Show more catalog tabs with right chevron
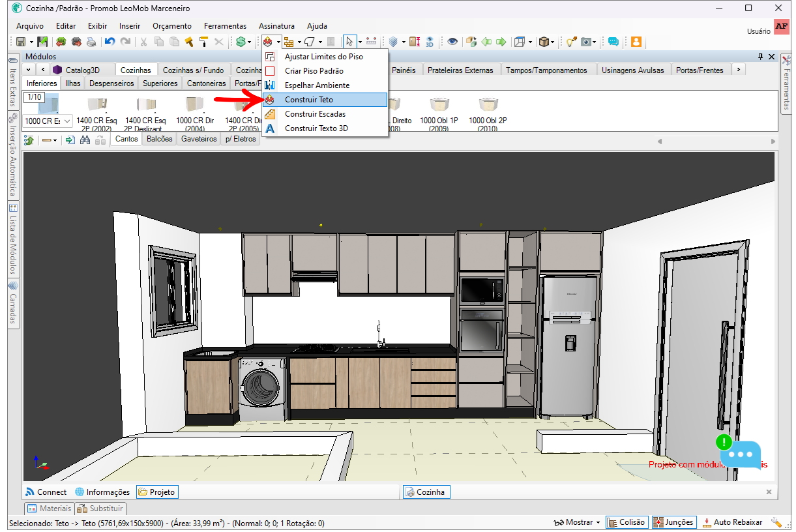Screen dimensions: 796x532 pyautogui.click(x=738, y=69)
